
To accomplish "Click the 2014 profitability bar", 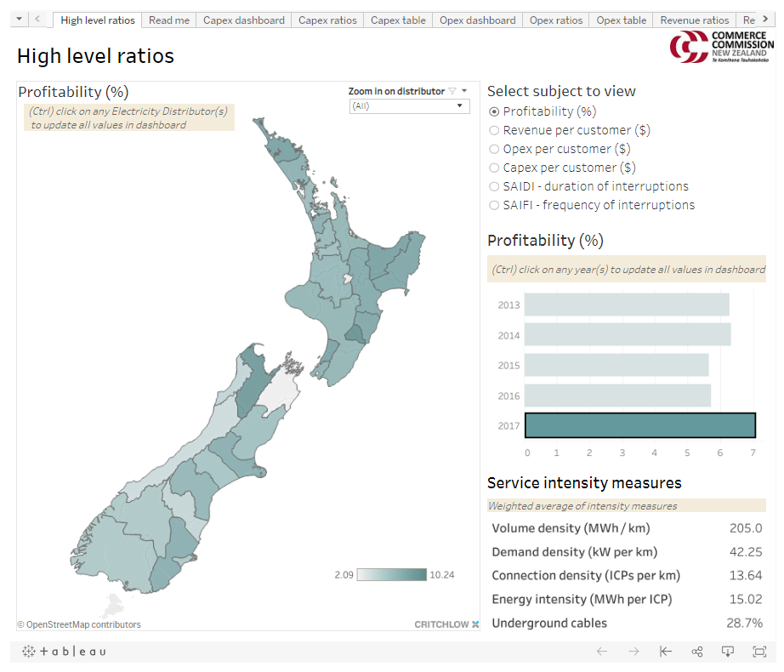I will [628, 334].
